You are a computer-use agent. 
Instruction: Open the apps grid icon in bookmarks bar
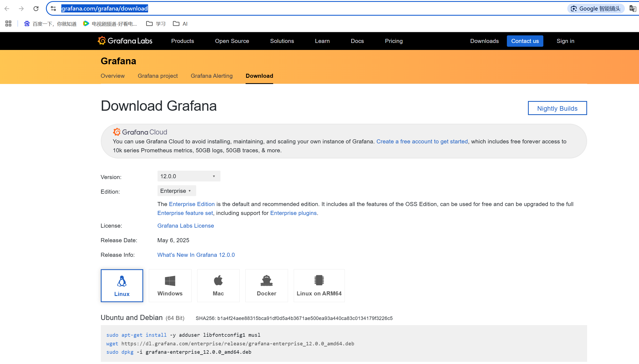pos(8,24)
